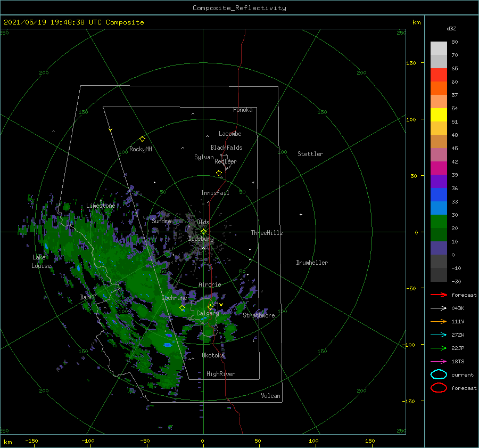The image size is (479, 448).
Task: Click the Calgary city label
Action: tap(208, 313)
